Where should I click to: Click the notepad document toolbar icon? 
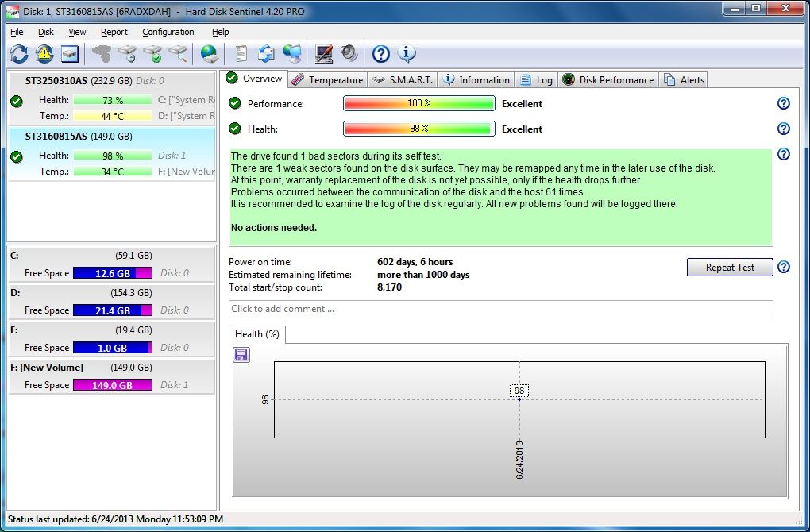click(241, 54)
